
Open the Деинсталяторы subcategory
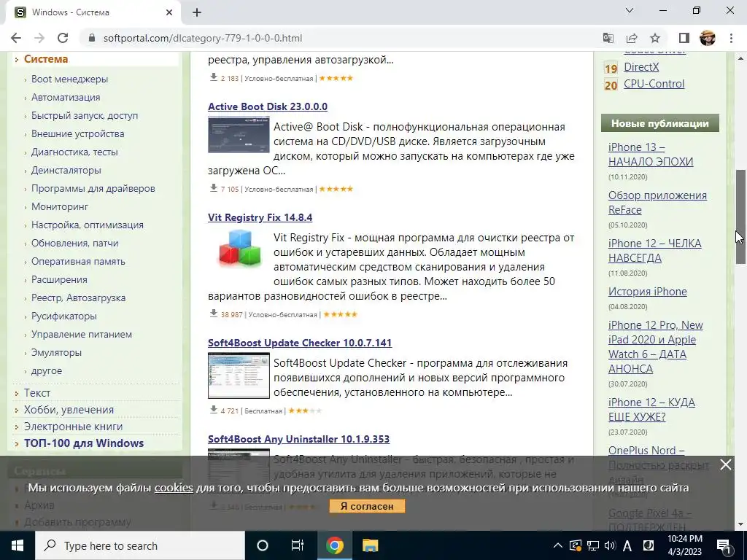coord(66,170)
